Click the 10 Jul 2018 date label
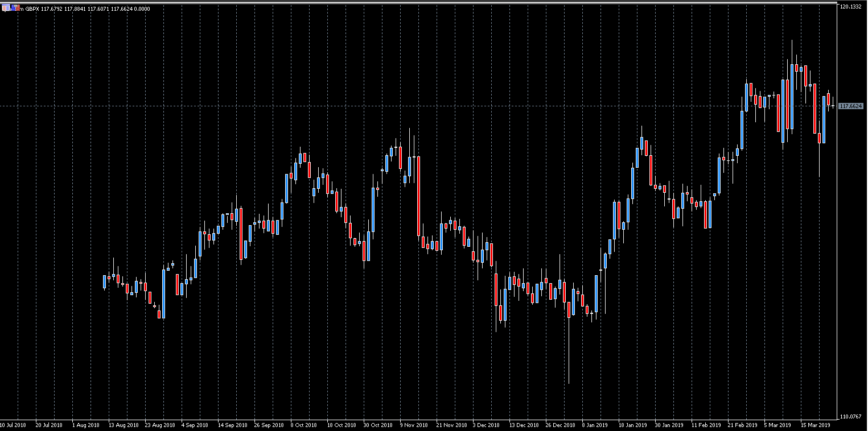Screen dimensions: 868x431 click(13, 425)
